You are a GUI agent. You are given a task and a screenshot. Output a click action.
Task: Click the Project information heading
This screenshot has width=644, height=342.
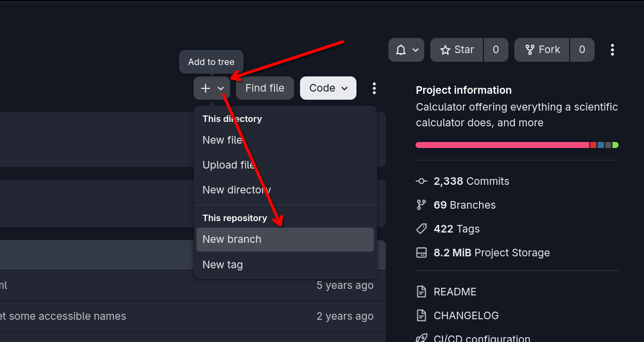(x=464, y=90)
